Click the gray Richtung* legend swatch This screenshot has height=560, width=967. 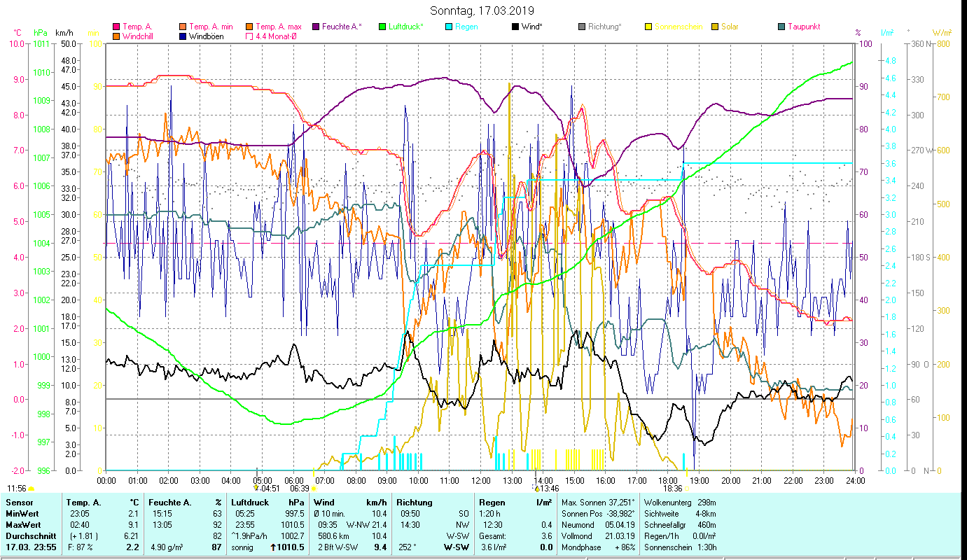pos(581,27)
